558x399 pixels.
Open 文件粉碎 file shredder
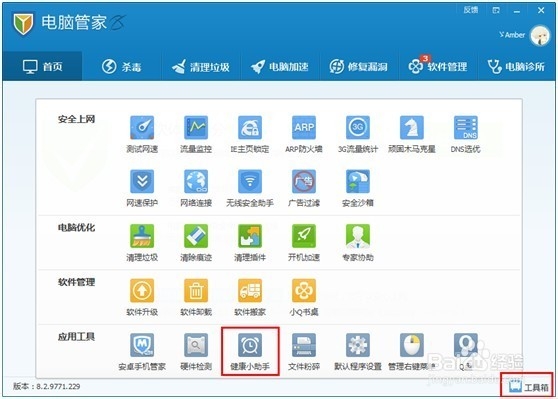coord(304,352)
